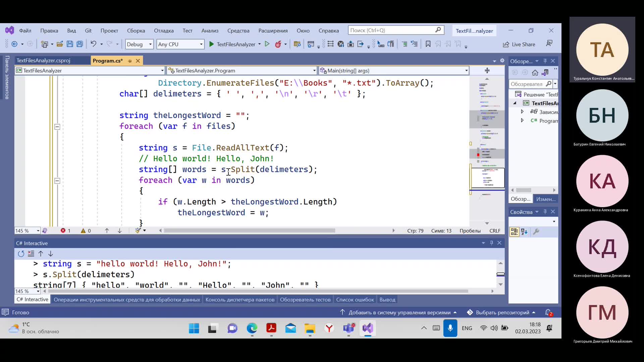
Task: Click the Live Share button
Action: (x=519, y=44)
